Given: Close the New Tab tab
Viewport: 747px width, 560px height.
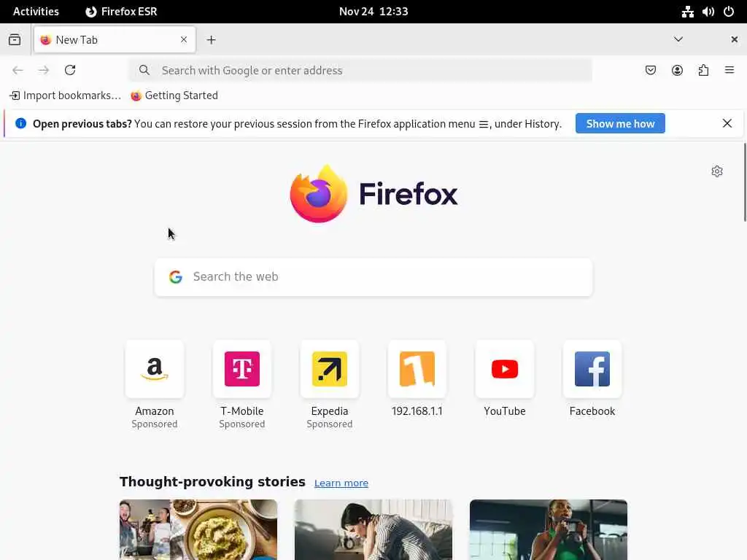Looking at the screenshot, I should (183, 39).
